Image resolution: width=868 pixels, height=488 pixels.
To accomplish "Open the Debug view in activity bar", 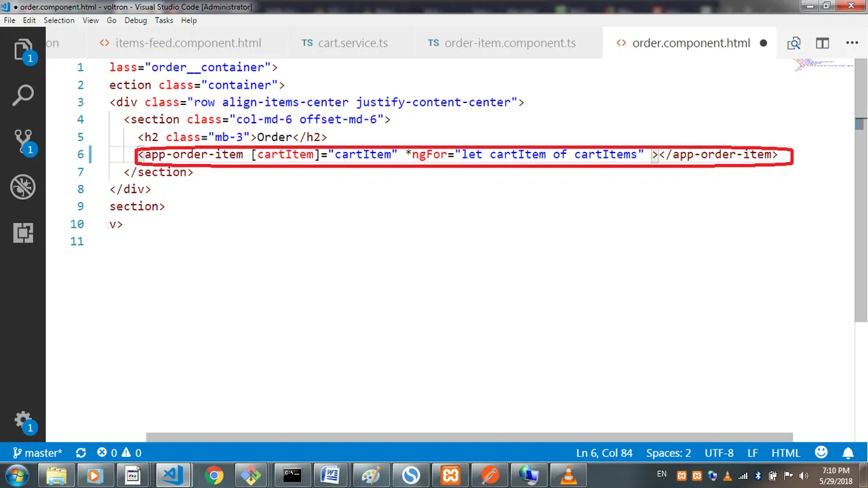I will pos(23,187).
